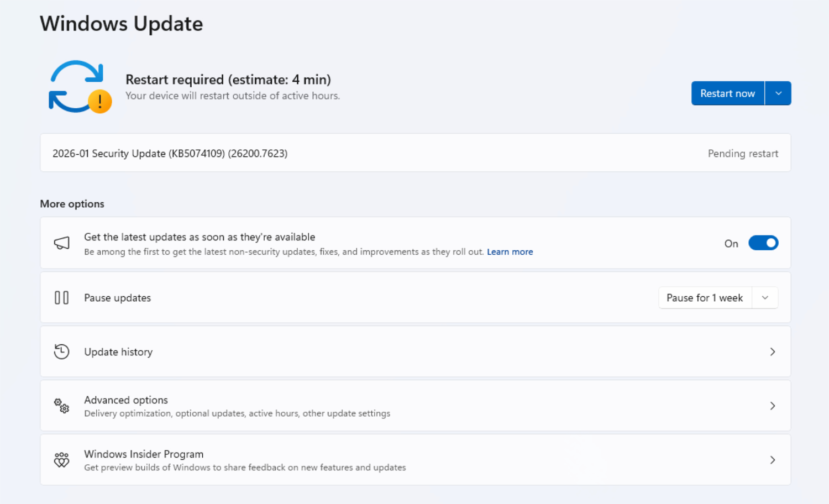
Task: Click the Restart now button
Action: click(727, 93)
